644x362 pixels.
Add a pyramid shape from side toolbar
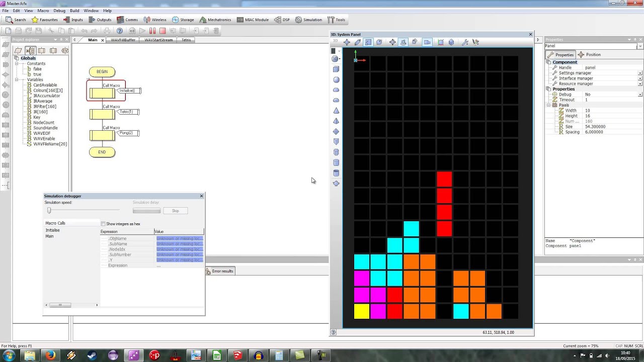click(336, 121)
